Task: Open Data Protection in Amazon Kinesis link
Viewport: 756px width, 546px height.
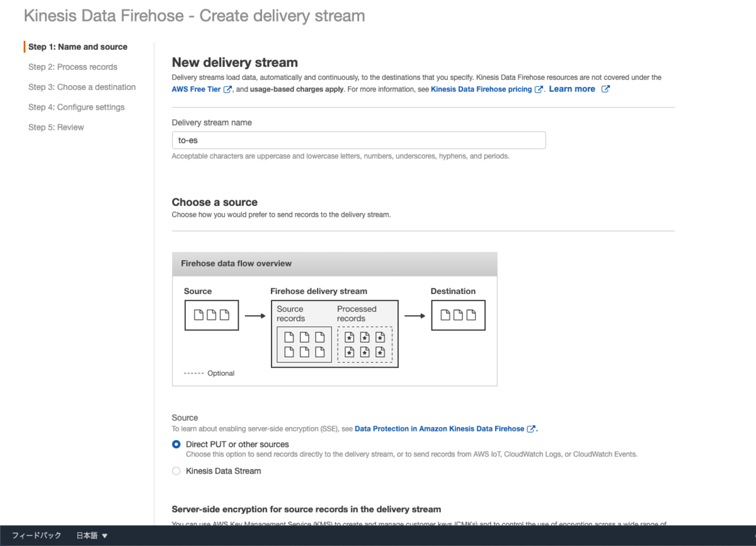Action: pyautogui.click(x=439, y=429)
